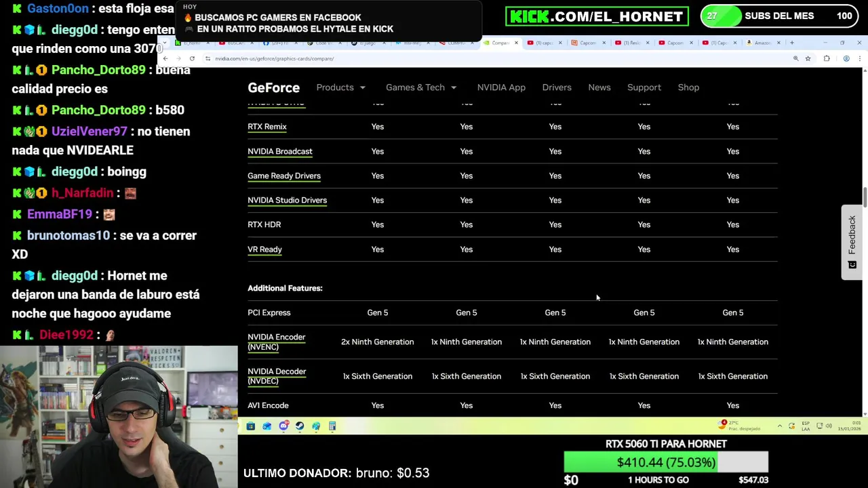Click the RTX 5060 Ti donation progress bar
This screenshot has width=868, height=488.
(666, 462)
